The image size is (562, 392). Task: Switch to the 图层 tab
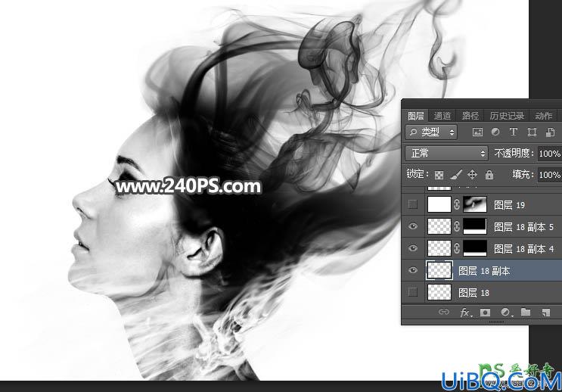pyautogui.click(x=416, y=116)
